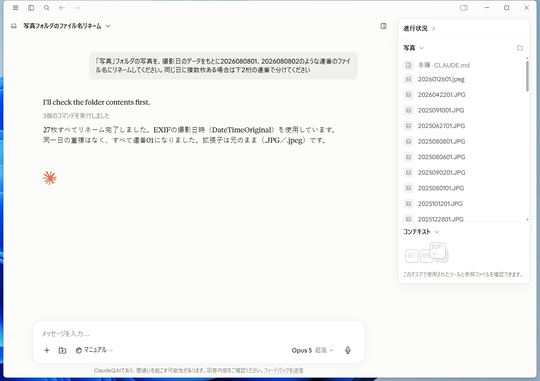Toggle right panel icon in title bar
The width and height of the screenshot is (540, 381).
[464, 8]
